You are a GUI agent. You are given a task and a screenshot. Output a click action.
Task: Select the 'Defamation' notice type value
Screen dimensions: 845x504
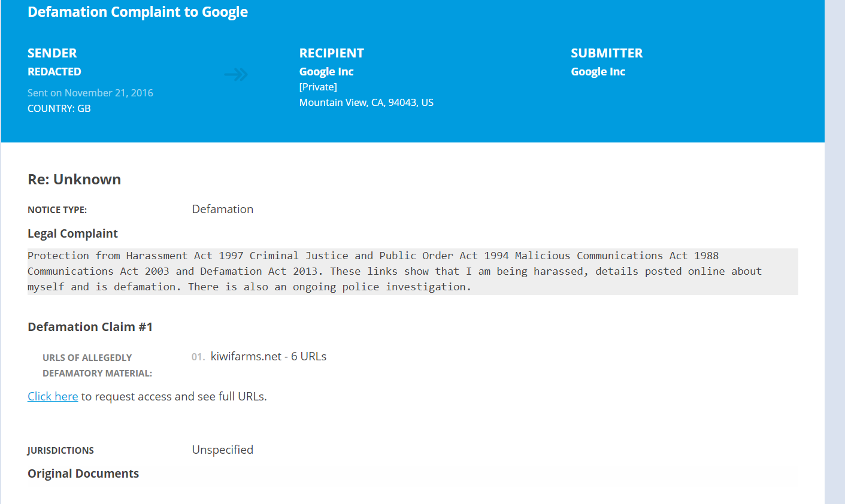coord(223,209)
